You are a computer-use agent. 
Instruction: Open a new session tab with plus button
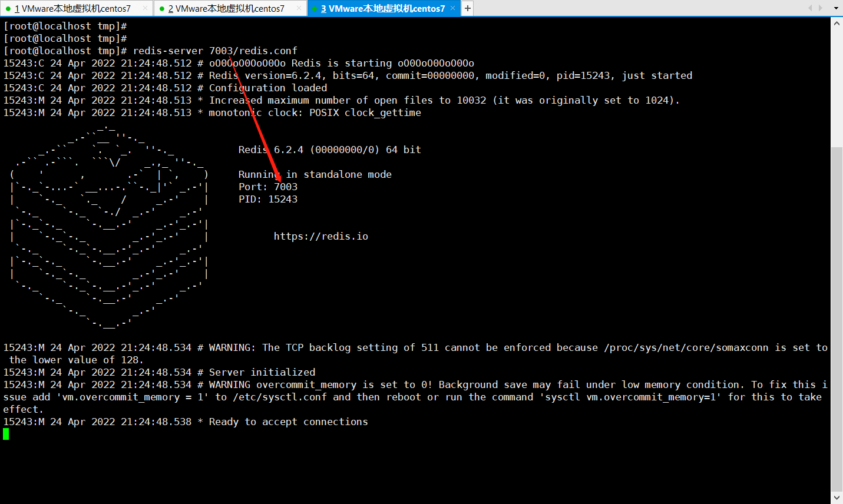[467, 8]
